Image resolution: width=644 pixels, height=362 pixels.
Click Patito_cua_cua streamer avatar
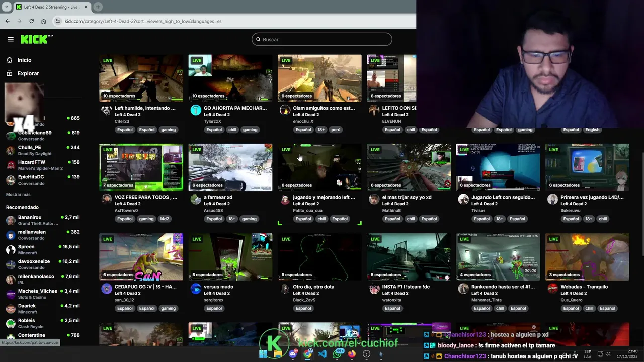(285, 199)
